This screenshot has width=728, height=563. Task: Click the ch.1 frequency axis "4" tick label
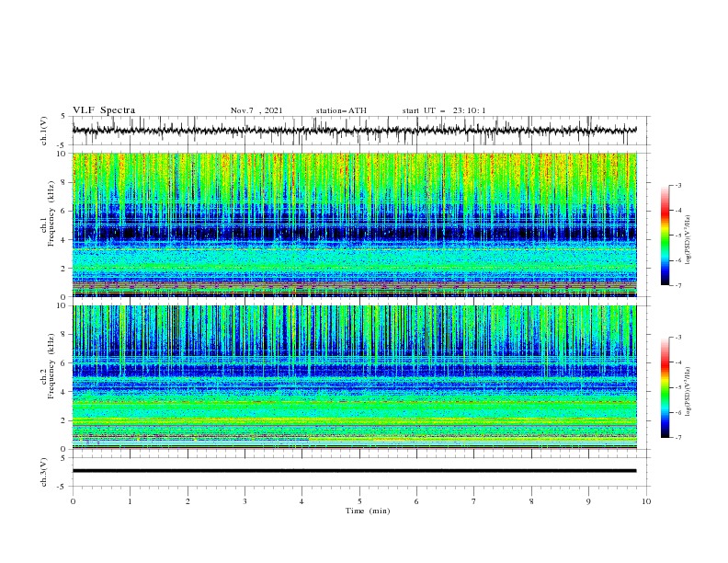tap(64, 240)
